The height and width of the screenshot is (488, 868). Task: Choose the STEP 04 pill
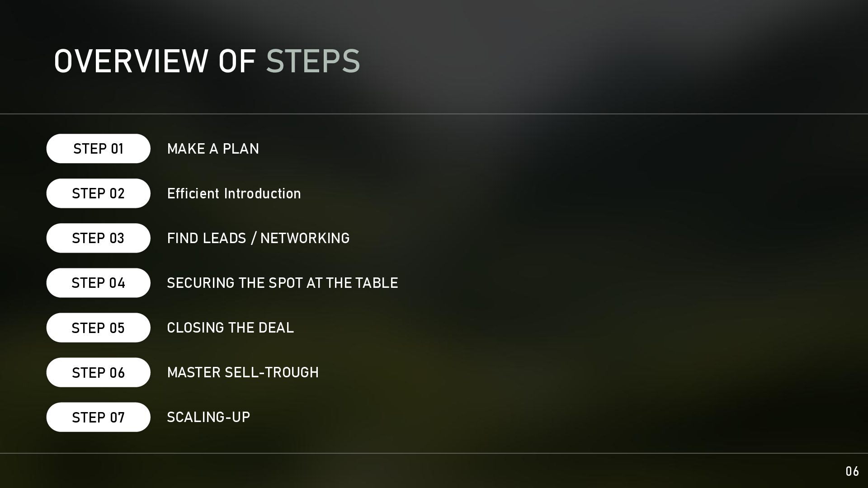click(x=98, y=283)
